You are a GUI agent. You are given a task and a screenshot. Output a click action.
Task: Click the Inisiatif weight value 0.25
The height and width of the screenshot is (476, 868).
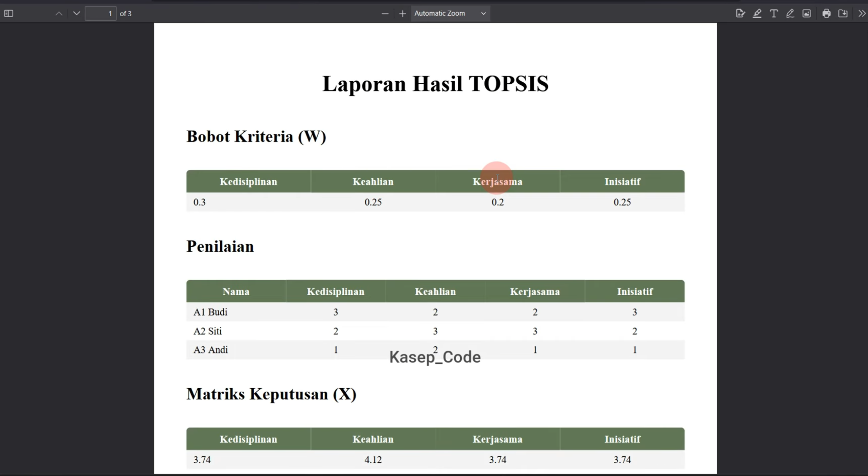(622, 202)
